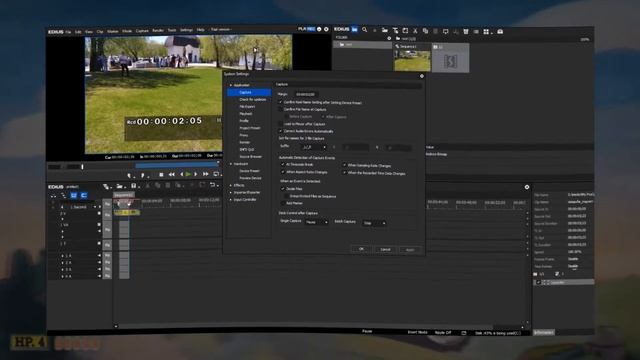Expand the Hardware tree node
Screen dimensions: 640x360
(231, 164)
